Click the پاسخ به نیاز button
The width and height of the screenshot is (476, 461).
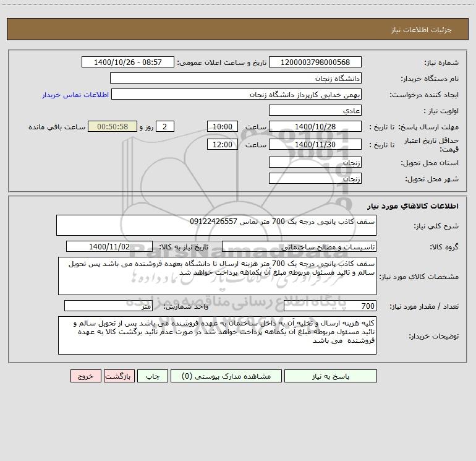(331, 376)
